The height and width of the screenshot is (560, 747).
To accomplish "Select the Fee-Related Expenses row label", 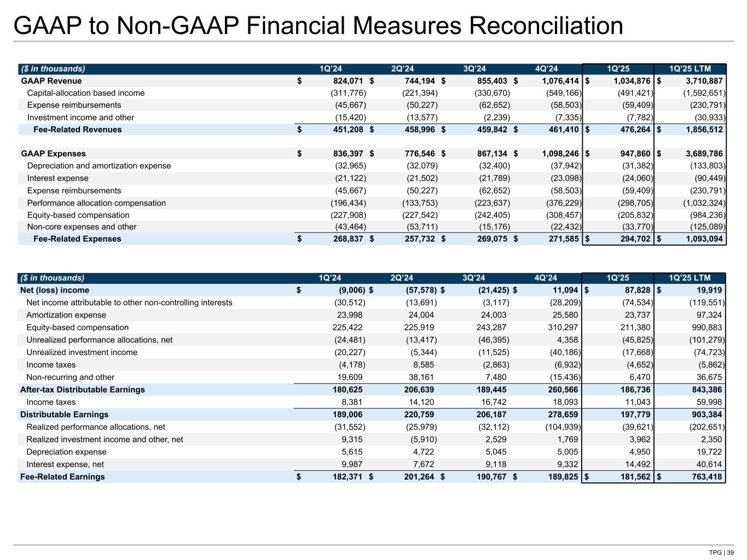I will 77,239.
